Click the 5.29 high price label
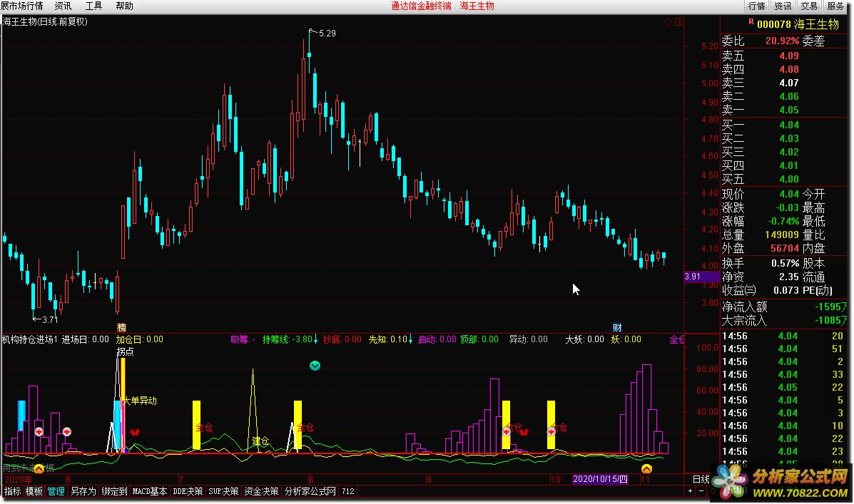This screenshot has width=854, height=504. [x=327, y=34]
